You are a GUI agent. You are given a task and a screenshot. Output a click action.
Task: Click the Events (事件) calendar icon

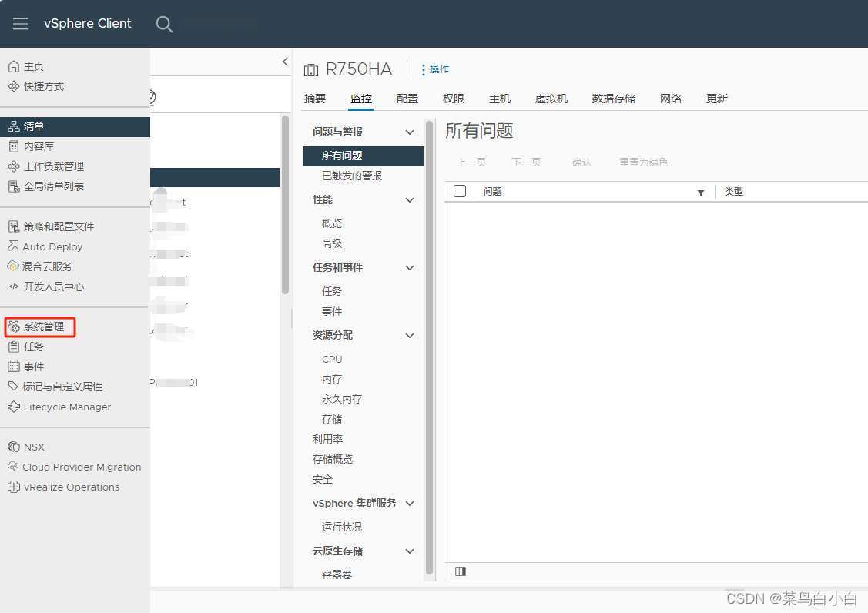pos(14,367)
